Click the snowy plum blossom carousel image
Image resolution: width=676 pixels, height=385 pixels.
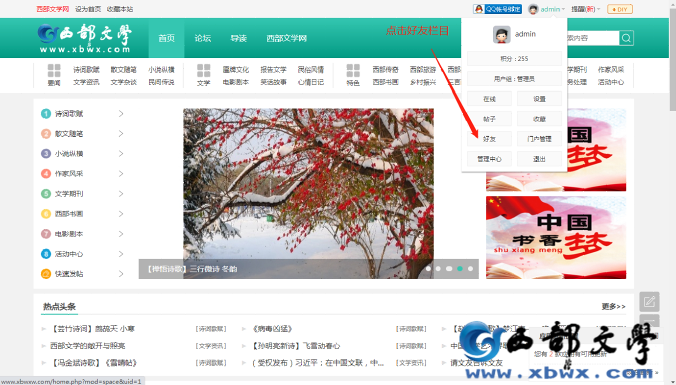[308, 193]
